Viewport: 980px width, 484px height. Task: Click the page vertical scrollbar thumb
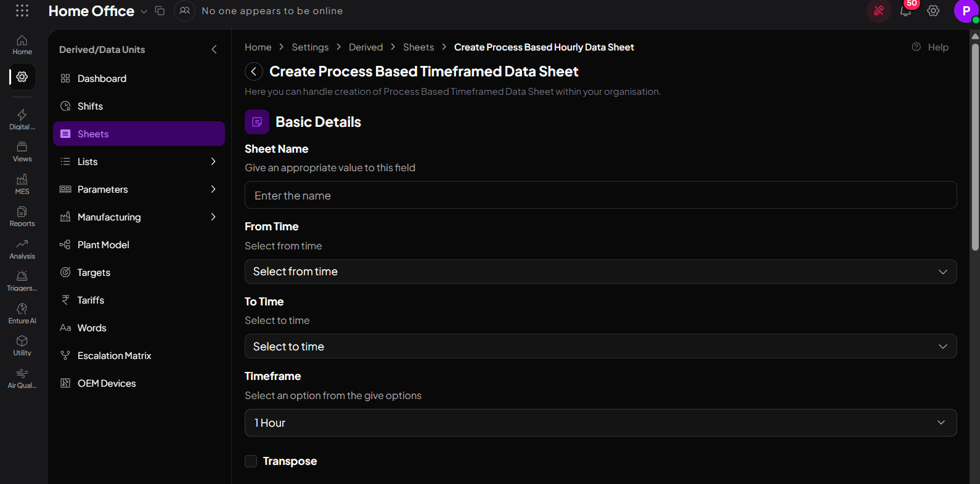click(x=975, y=146)
